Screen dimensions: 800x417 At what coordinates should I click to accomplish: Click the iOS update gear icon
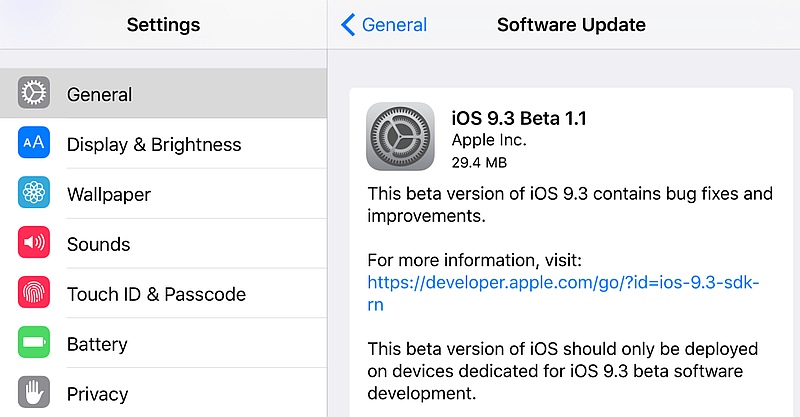point(401,136)
